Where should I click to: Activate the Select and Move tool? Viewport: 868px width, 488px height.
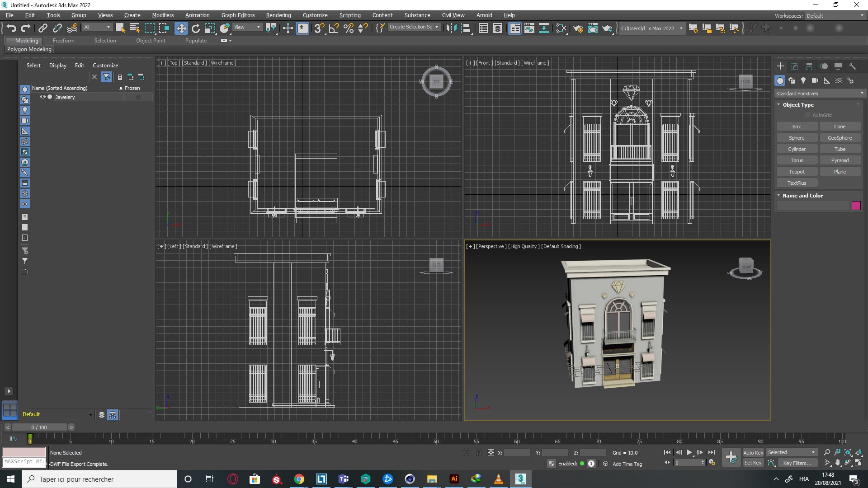[181, 28]
